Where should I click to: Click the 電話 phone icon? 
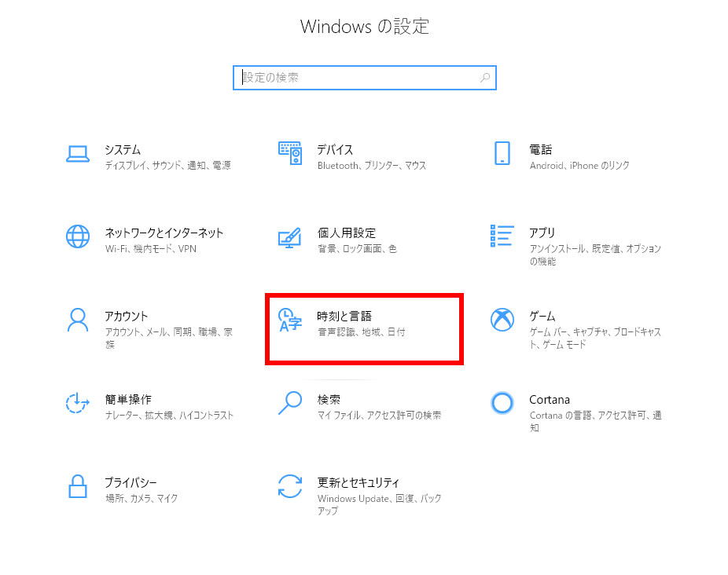tap(502, 153)
